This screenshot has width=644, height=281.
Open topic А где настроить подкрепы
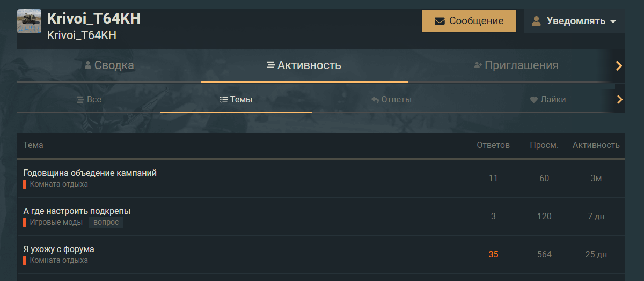[x=77, y=211]
